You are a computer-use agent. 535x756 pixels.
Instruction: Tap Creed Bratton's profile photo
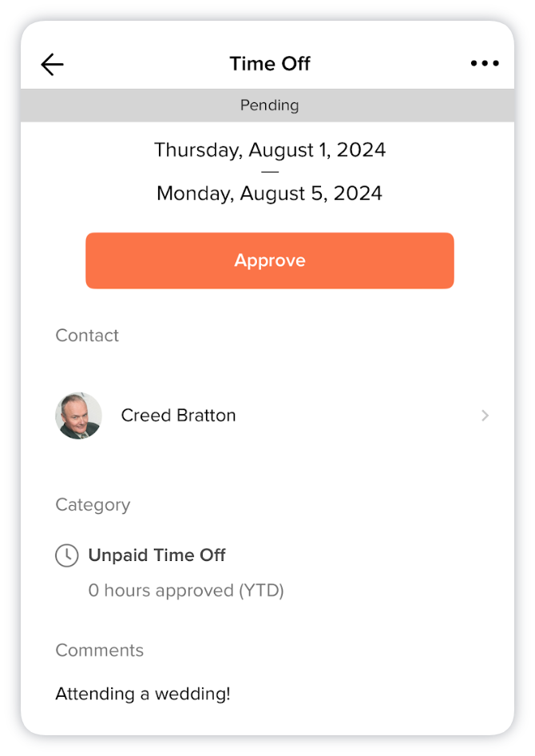pos(78,416)
